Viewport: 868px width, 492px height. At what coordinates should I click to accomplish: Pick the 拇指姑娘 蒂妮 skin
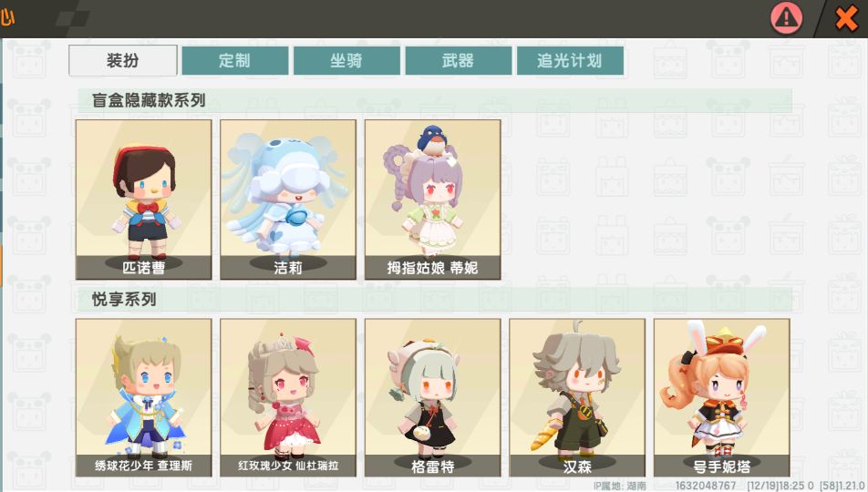tap(432, 200)
